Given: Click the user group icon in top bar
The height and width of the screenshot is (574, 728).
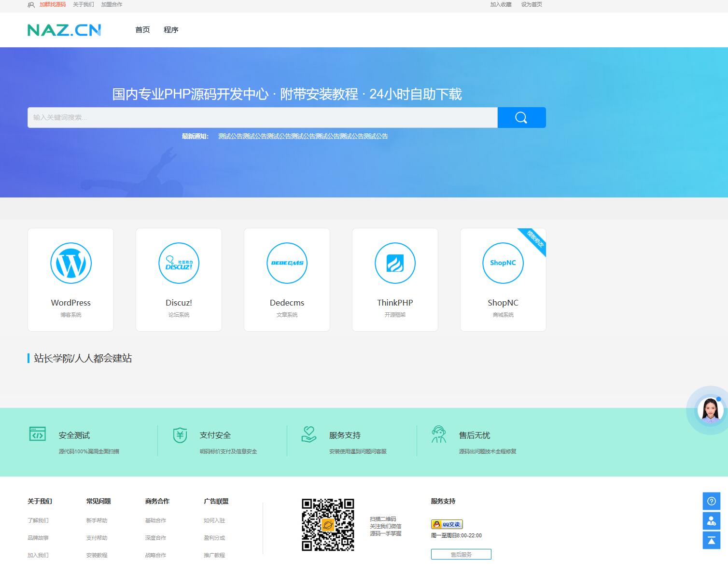Looking at the screenshot, I should point(31,5).
